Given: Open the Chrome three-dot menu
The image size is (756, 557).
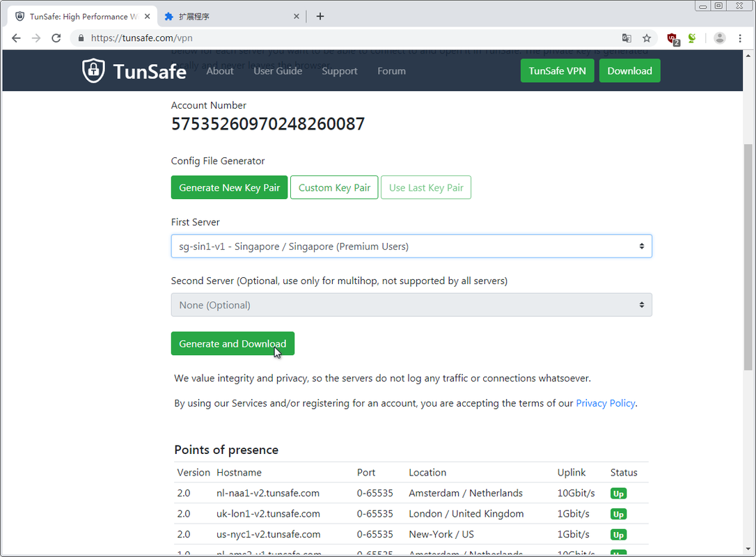Looking at the screenshot, I should click(740, 38).
